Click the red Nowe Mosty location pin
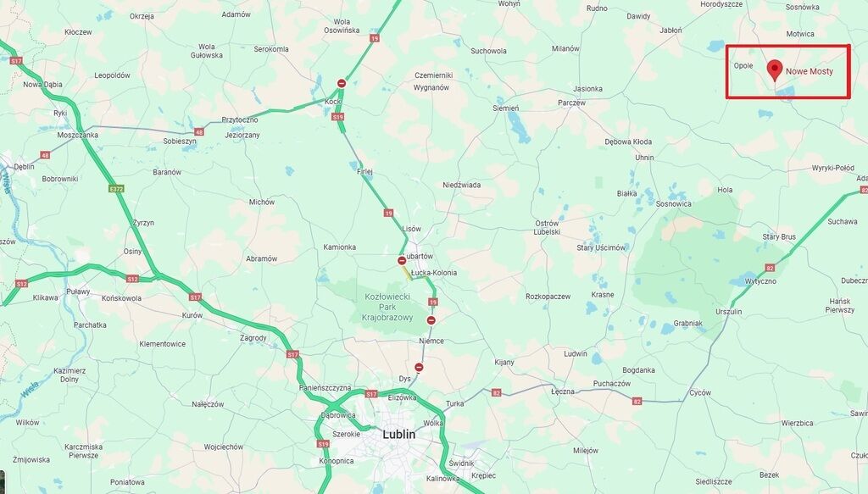Viewport: 868px width, 494px height. coord(775,70)
